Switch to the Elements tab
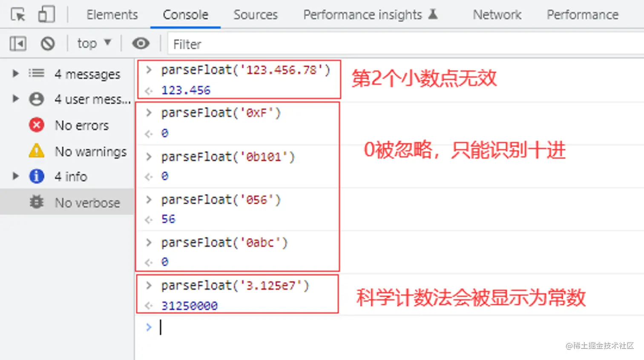 coord(112,15)
